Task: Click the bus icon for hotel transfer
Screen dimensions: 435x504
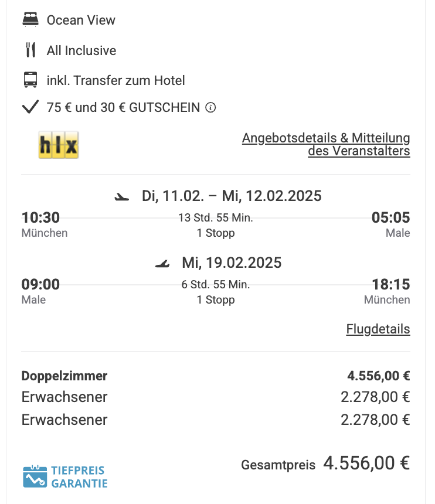Action: [30, 80]
